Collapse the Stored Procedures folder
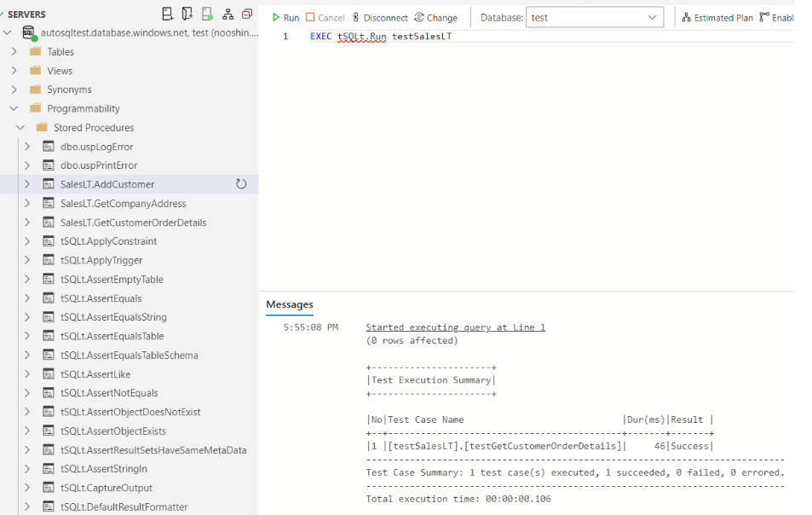 click(20, 127)
